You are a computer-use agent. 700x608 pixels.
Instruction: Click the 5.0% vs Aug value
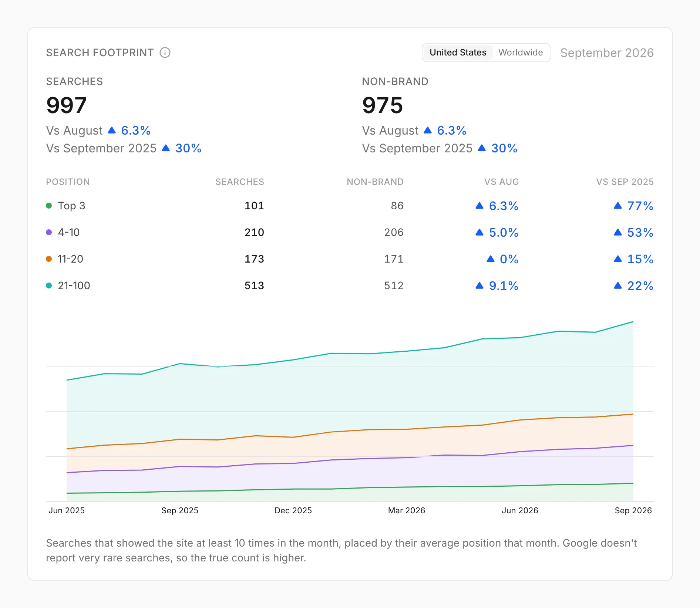(x=497, y=232)
